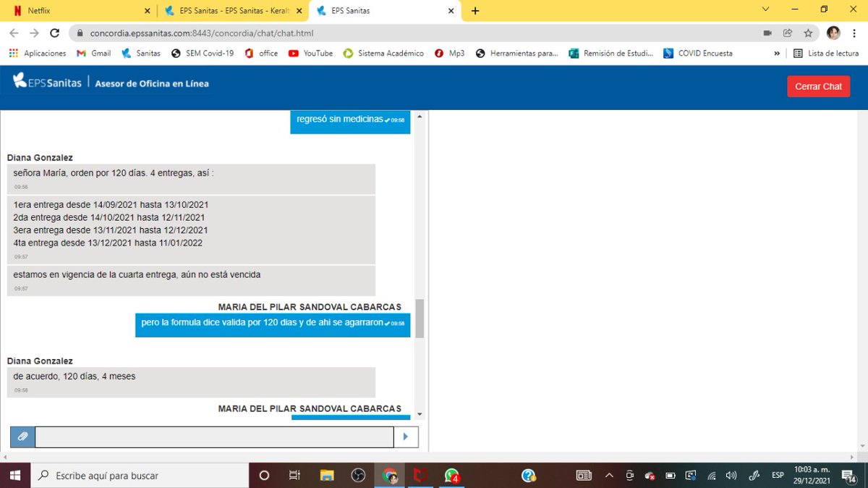Click 'Asesor de Oficina en Línea' header text
This screenshot has width=868, height=488.
click(x=152, y=83)
